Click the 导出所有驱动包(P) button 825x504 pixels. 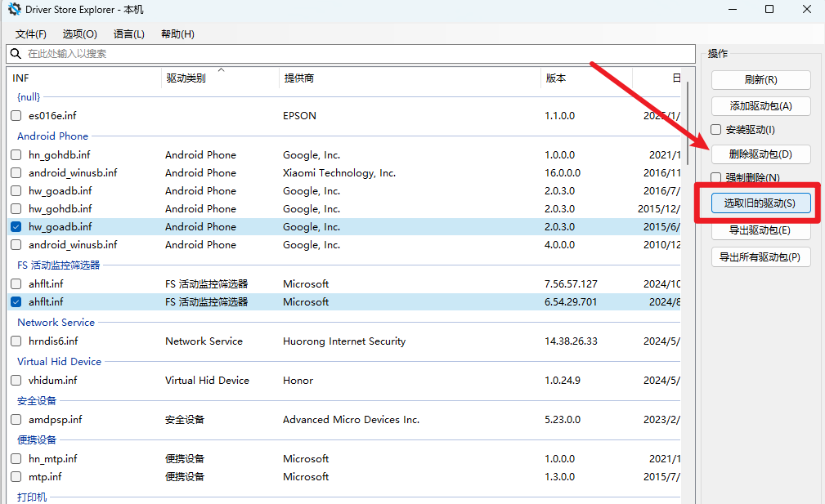760,257
